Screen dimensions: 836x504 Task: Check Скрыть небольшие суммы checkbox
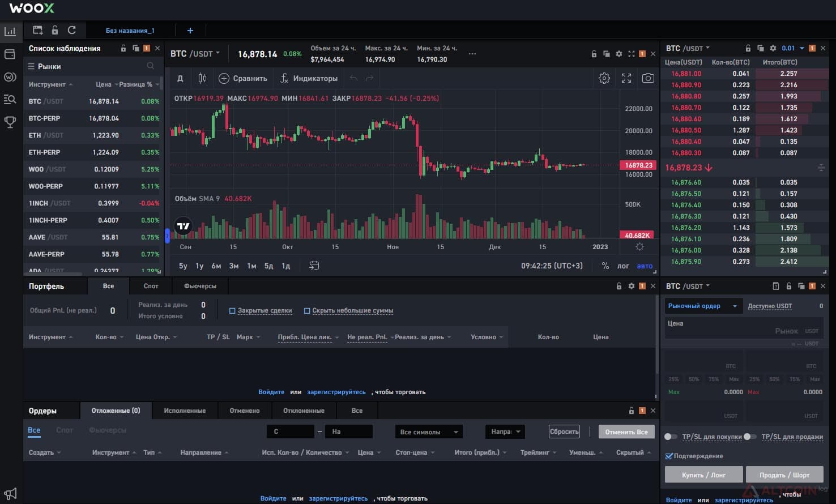[x=307, y=310]
